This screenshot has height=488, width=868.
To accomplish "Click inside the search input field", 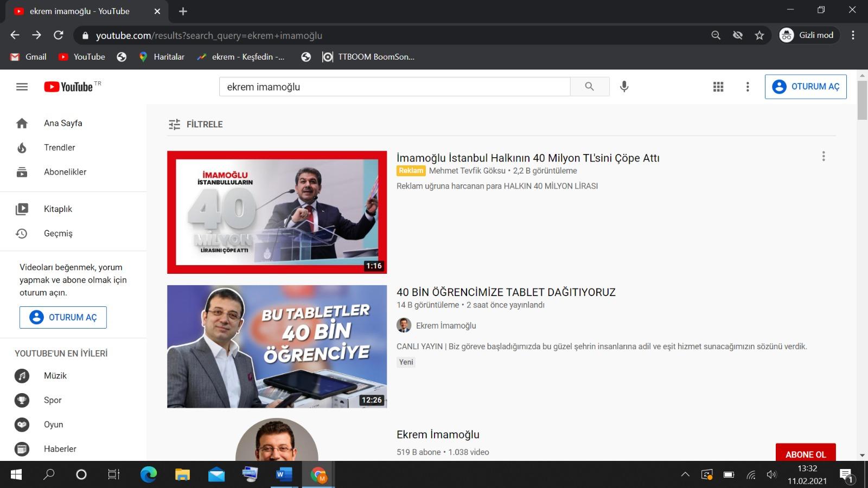I will click(394, 86).
